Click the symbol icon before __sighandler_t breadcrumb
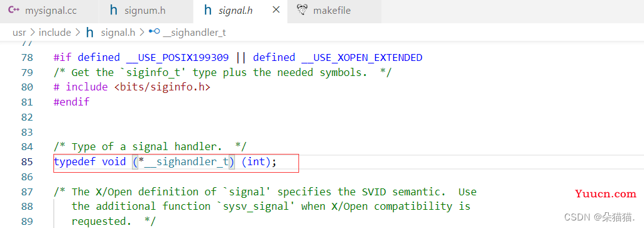Viewport: 644px width, 228px height. (155, 32)
